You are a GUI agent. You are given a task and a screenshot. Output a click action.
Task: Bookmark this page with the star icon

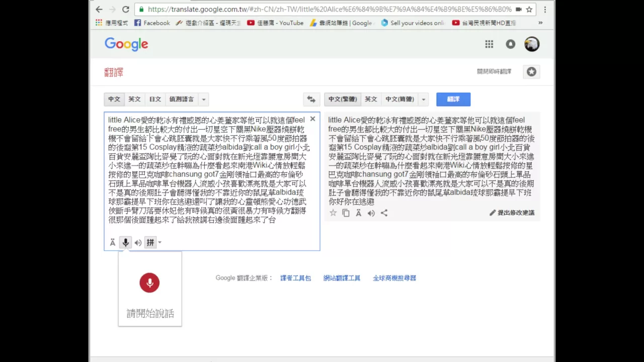[x=529, y=9]
